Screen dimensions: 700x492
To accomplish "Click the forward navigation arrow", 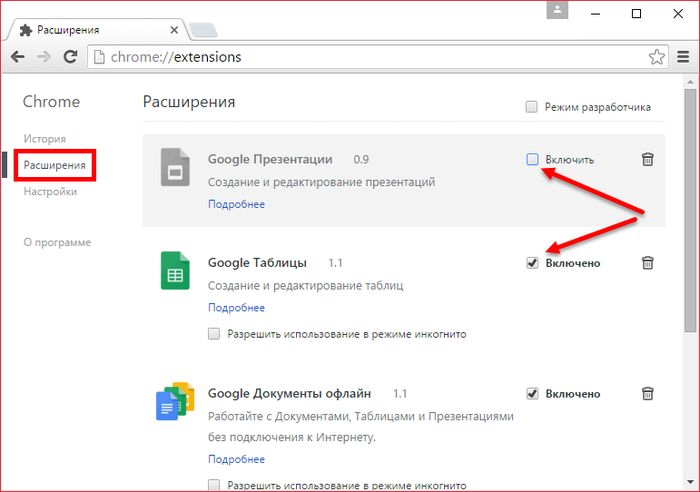I will (x=44, y=57).
